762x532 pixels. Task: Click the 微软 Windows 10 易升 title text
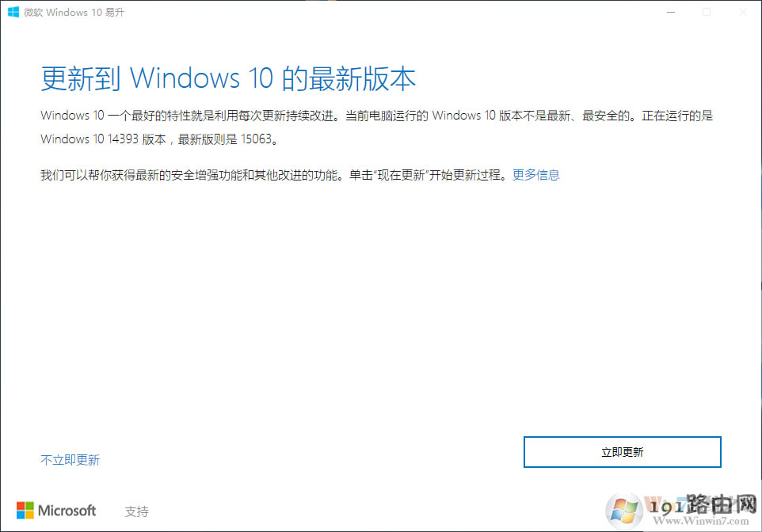(74, 13)
